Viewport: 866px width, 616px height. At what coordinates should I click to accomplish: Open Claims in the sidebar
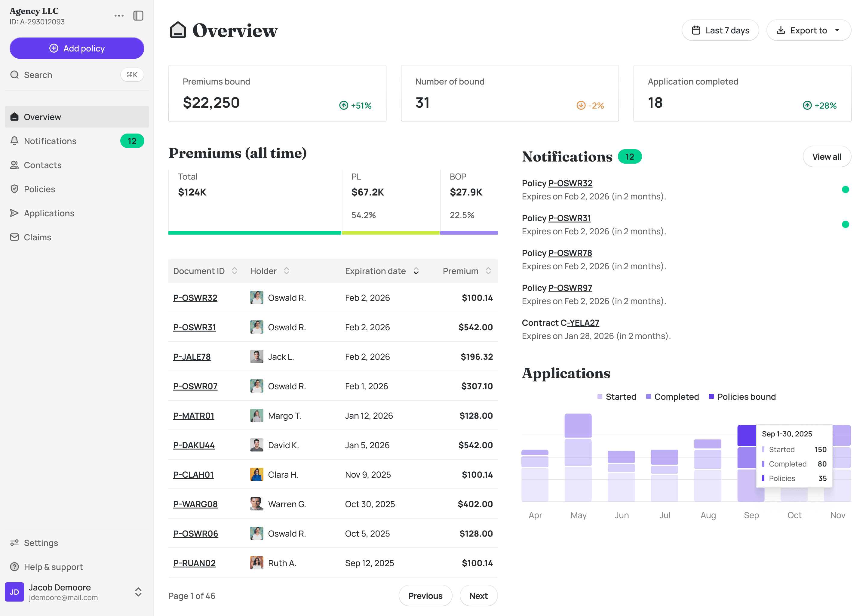[77, 237]
